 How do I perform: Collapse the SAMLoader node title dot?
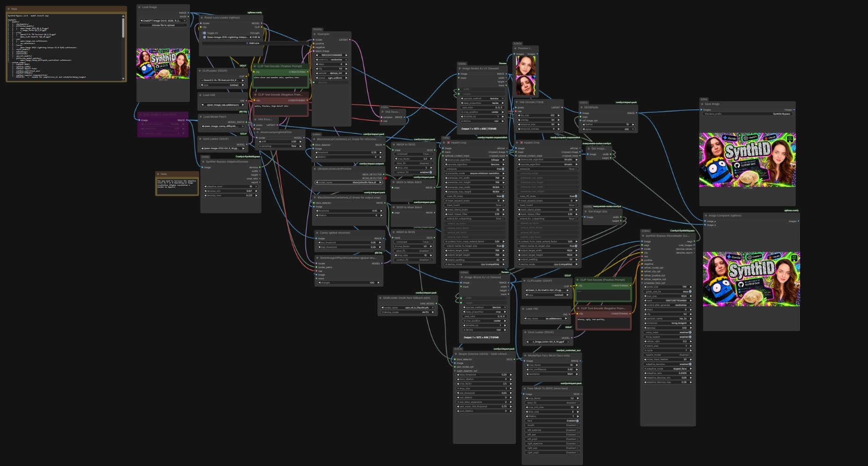click(380, 298)
